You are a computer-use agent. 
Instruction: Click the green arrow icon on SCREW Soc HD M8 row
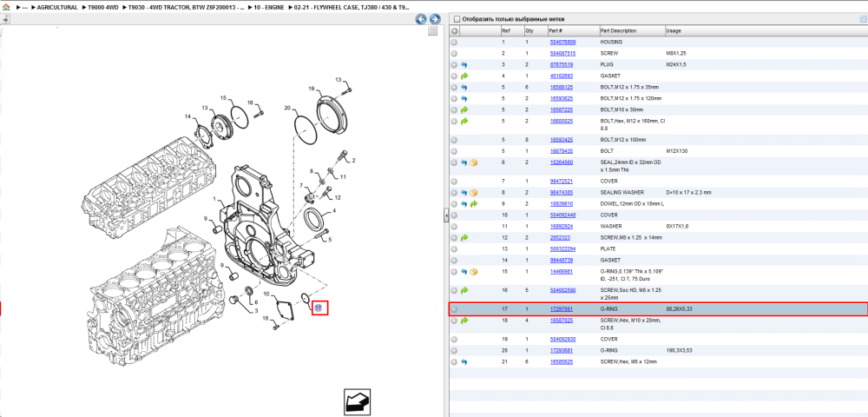[x=464, y=290]
